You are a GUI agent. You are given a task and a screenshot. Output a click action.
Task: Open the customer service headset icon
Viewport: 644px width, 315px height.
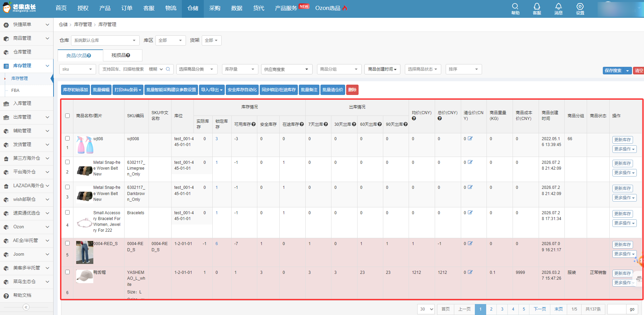(x=537, y=9)
